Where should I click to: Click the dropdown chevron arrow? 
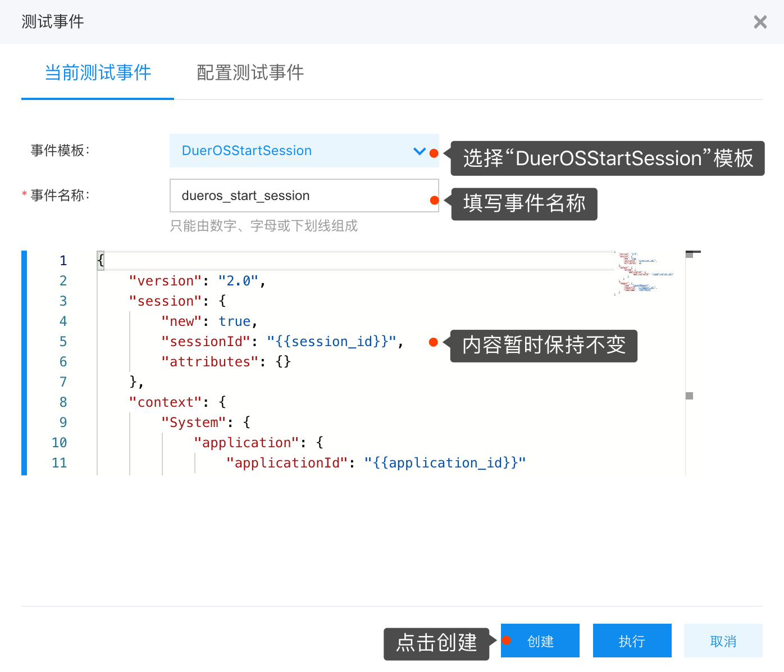(x=419, y=151)
